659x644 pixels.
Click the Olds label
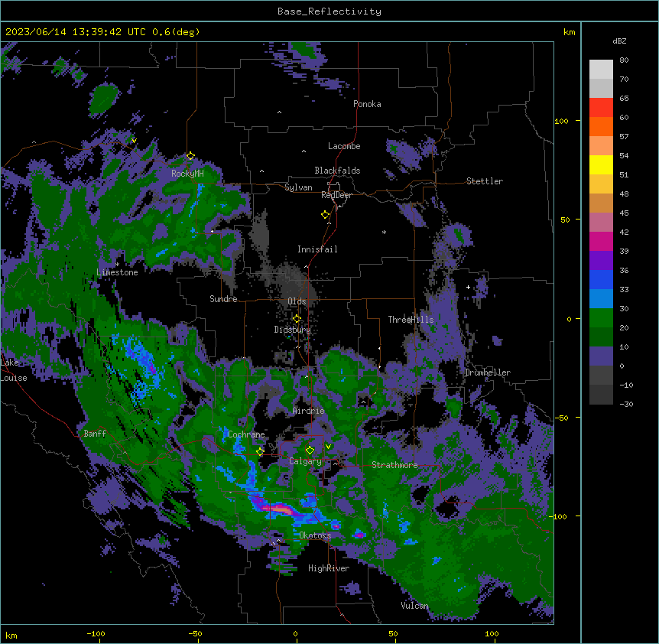[297, 301]
